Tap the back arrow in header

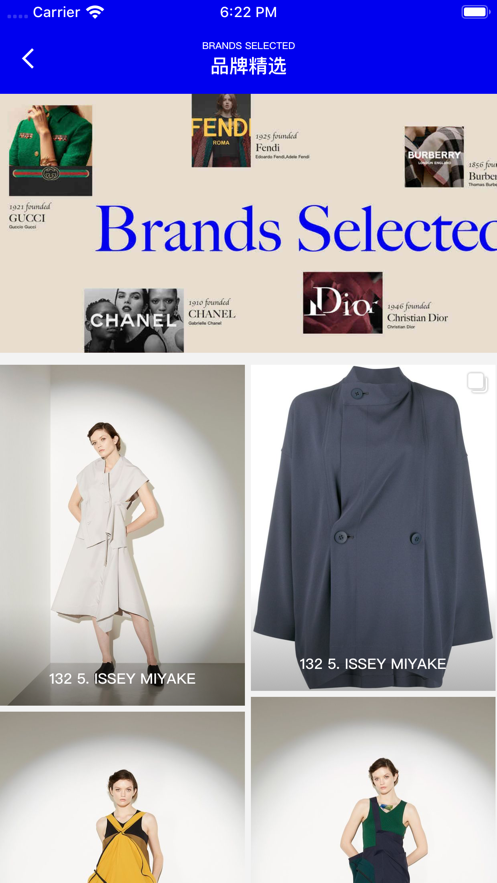pyautogui.click(x=28, y=59)
